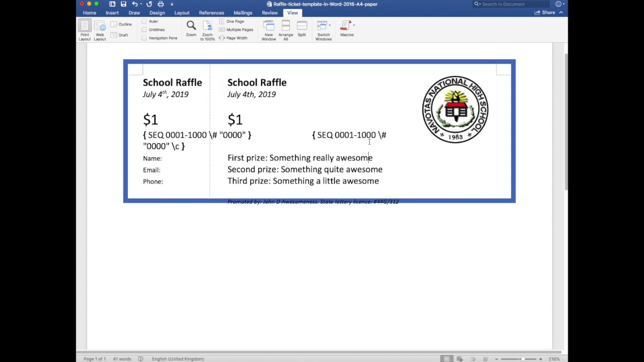This screenshot has height=362, width=644.
Task: Choose Multiple Pages zoom option
Action: (x=236, y=30)
